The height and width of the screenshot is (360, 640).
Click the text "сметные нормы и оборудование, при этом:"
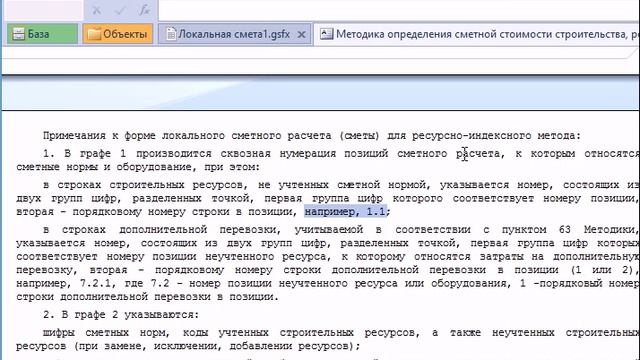[x=138, y=167]
